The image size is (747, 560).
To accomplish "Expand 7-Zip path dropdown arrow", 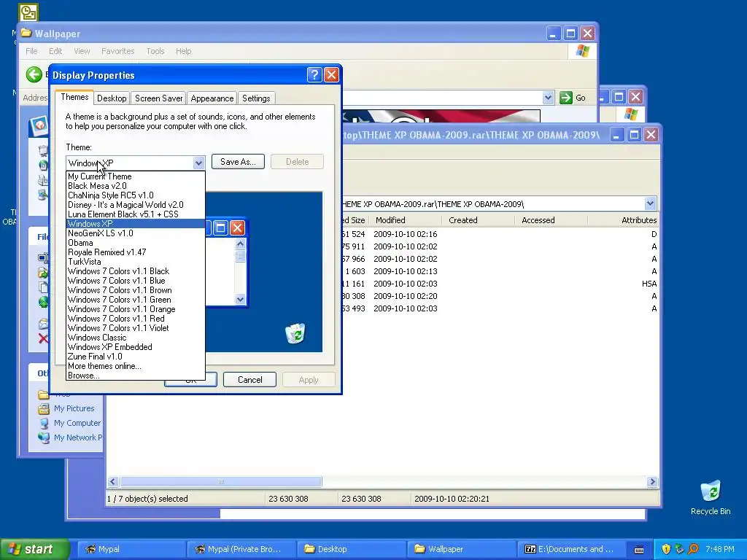I will pyautogui.click(x=650, y=204).
